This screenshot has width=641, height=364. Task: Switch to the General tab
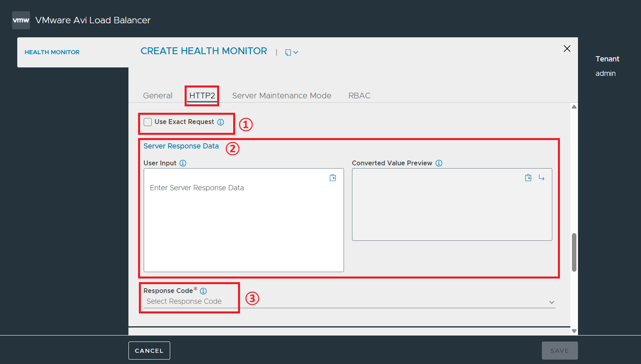tap(158, 96)
